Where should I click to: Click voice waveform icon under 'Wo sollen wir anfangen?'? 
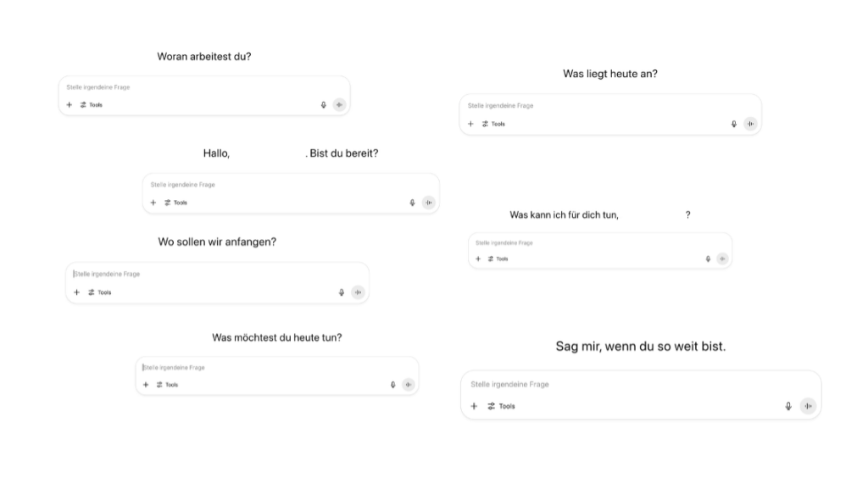[359, 292]
